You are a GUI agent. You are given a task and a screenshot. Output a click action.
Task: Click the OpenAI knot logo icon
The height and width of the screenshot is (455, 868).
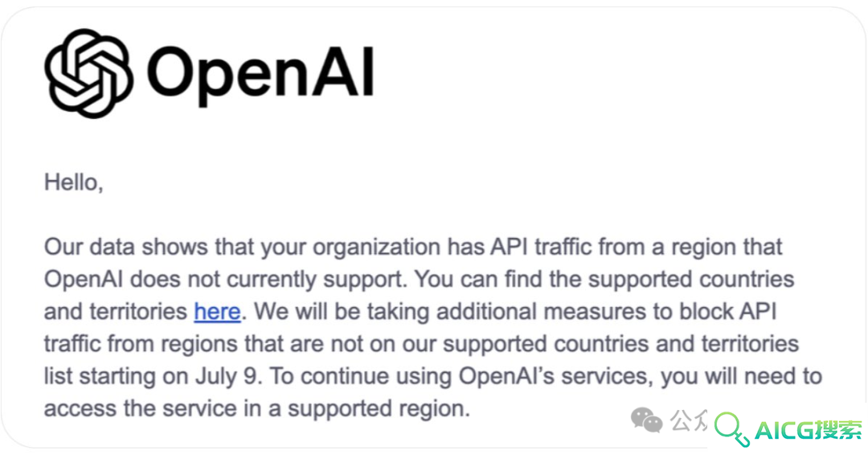88,73
